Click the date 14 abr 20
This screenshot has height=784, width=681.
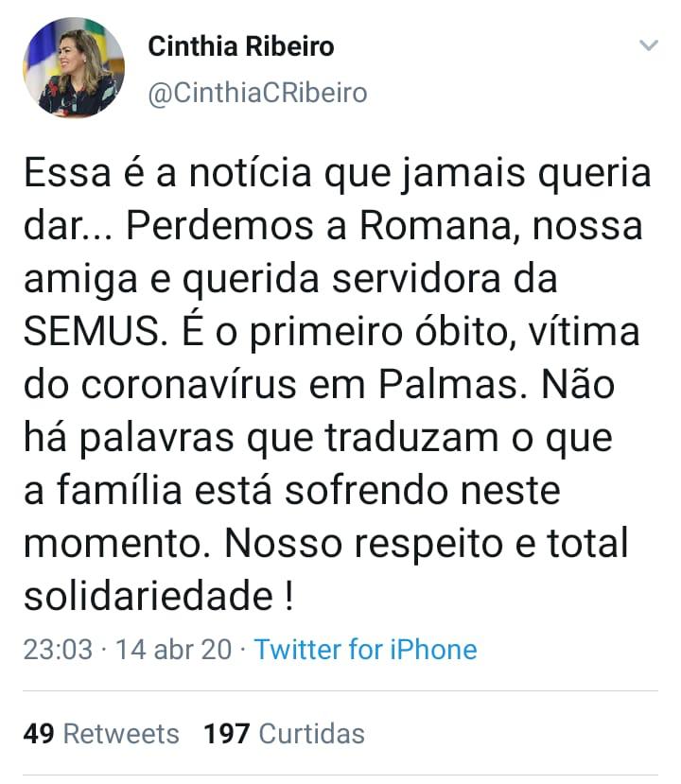click(x=174, y=650)
